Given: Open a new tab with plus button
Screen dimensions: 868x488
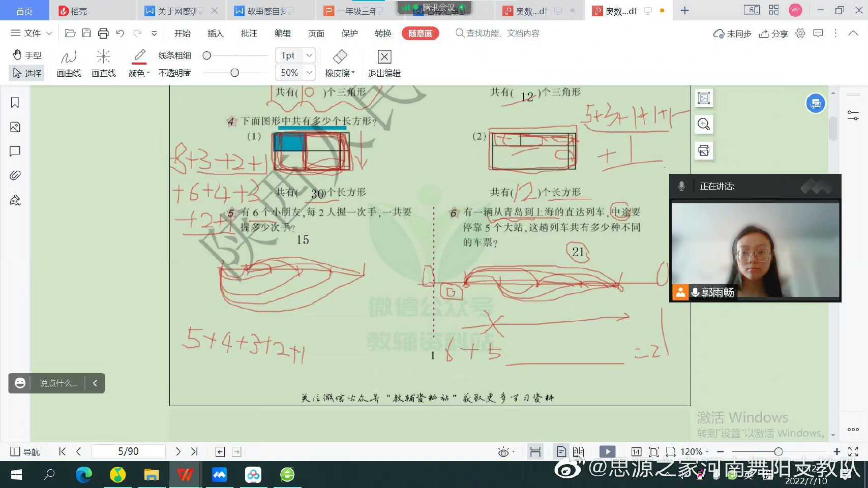Looking at the screenshot, I should (x=685, y=11).
